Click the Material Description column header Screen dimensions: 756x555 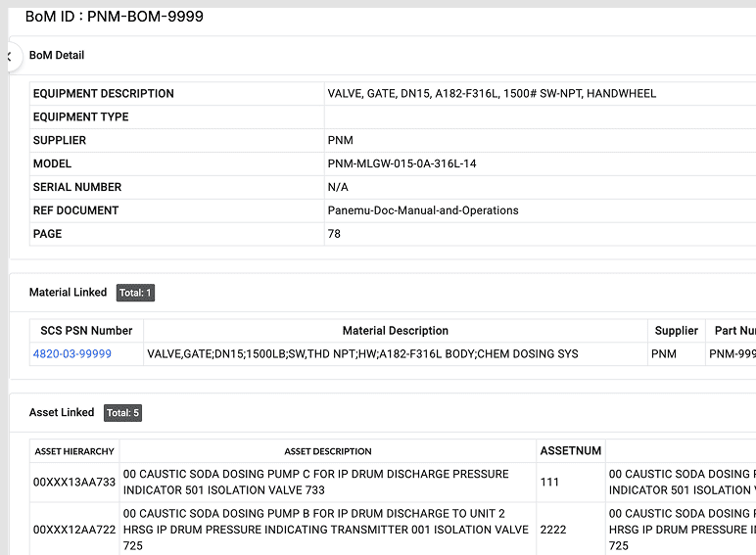coord(395,331)
